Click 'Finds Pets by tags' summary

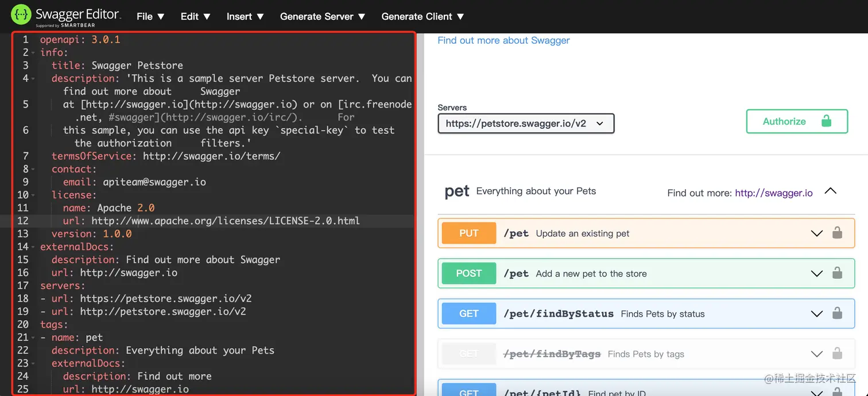(x=646, y=354)
